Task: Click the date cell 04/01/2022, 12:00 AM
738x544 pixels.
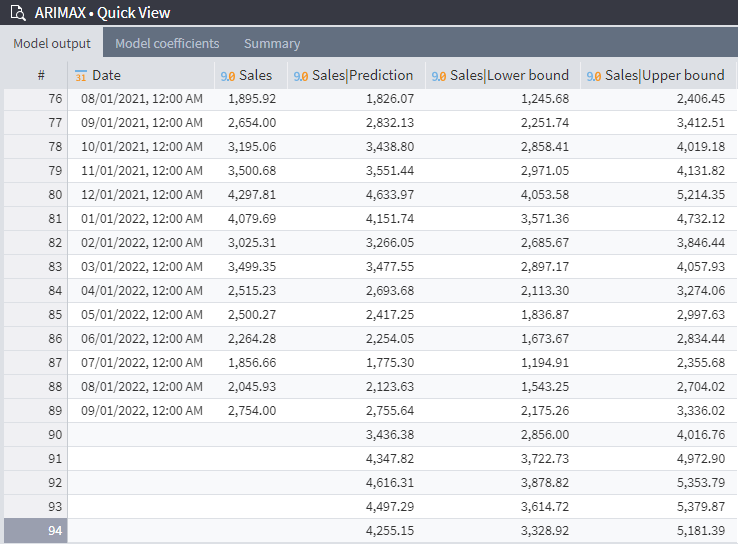Action: click(x=142, y=291)
